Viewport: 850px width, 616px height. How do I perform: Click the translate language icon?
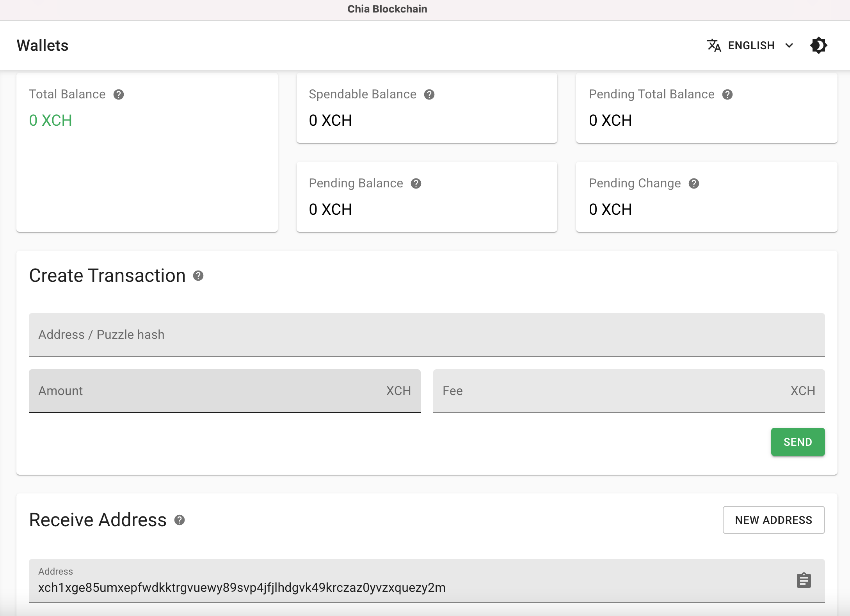pyautogui.click(x=714, y=45)
